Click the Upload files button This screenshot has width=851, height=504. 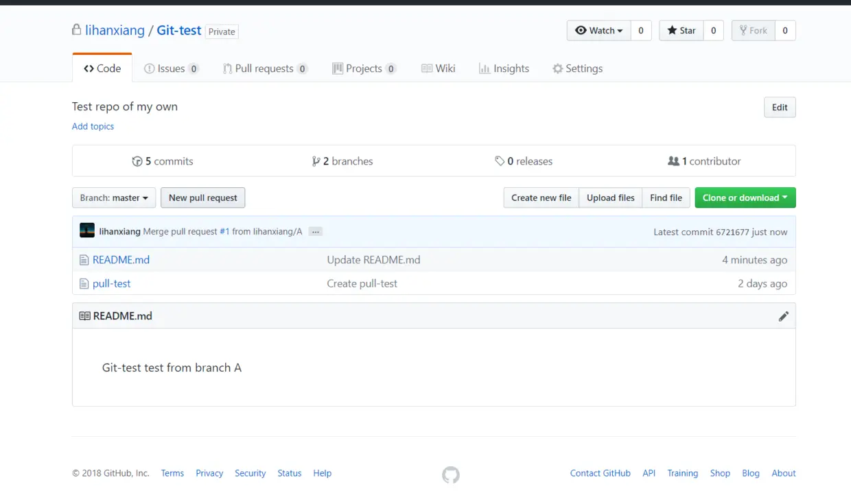click(x=611, y=197)
